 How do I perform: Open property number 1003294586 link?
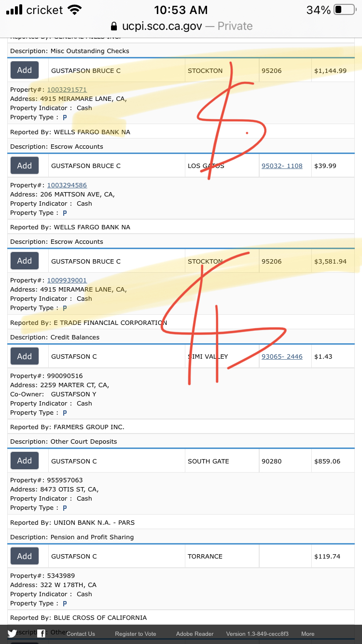[x=67, y=185]
